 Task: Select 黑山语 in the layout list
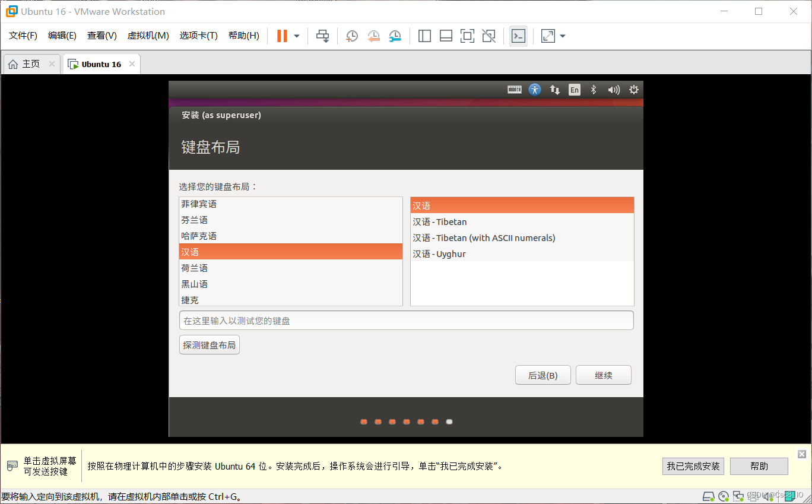(x=291, y=284)
